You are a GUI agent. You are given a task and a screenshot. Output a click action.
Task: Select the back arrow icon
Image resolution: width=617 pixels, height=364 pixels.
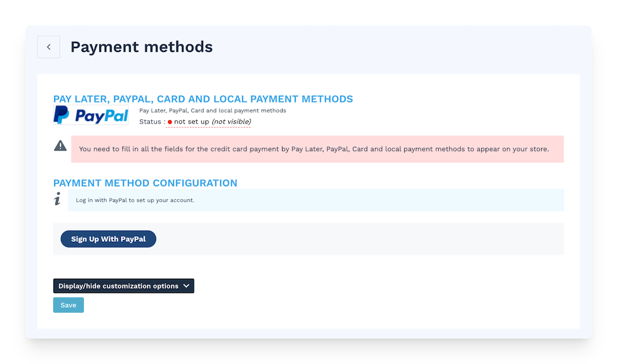[48, 47]
